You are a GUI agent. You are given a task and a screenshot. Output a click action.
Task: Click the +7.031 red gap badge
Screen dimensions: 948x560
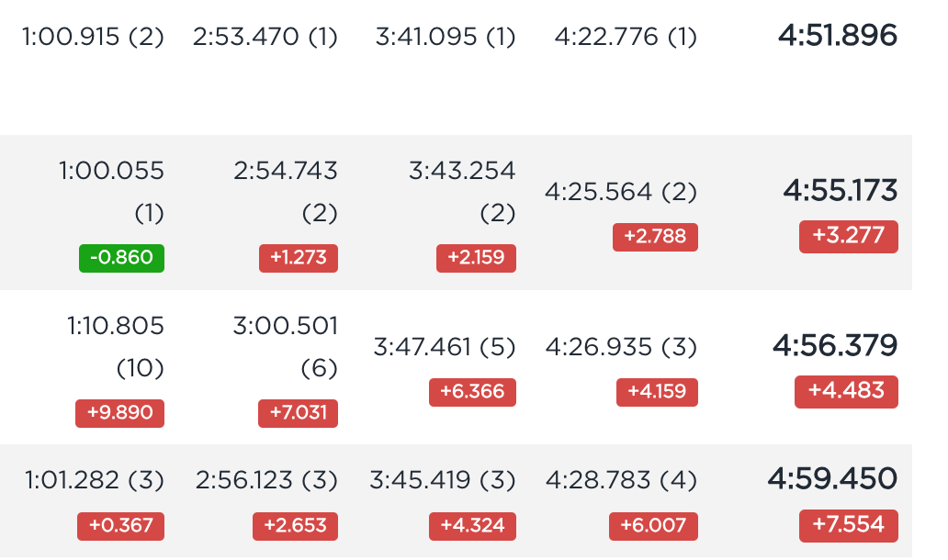tap(298, 413)
